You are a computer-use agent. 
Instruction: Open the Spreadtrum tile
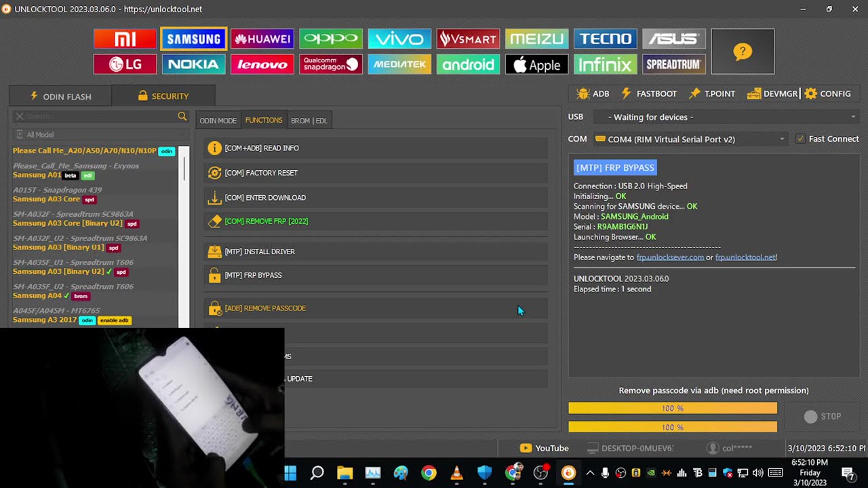(673, 64)
